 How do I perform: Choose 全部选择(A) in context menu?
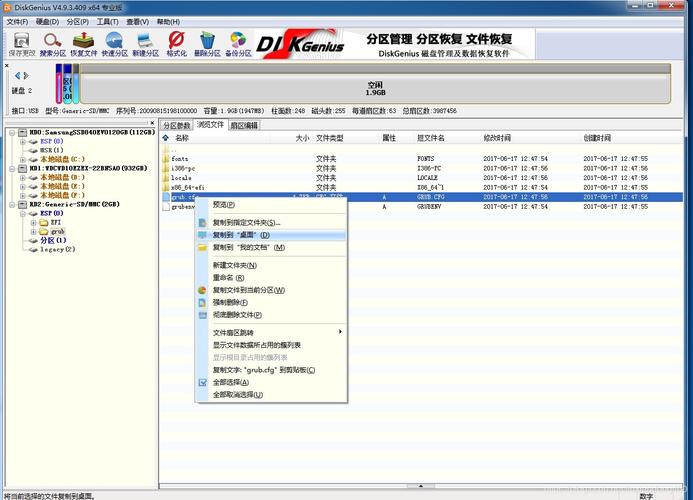pos(271,382)
